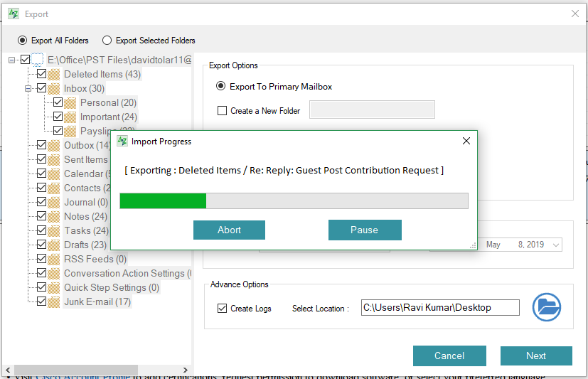Enable the Create a New Folder checkbox
Screen dimensions: 588x379
click(x=222, y=110)
